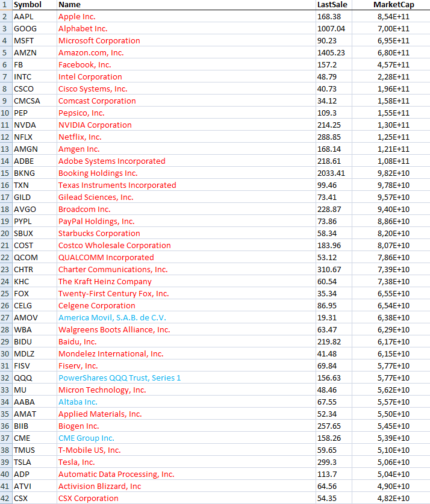Click the NVIDIA Corporation cell
The width and height of the screenshot is (430, 504).
coord(187,125)
